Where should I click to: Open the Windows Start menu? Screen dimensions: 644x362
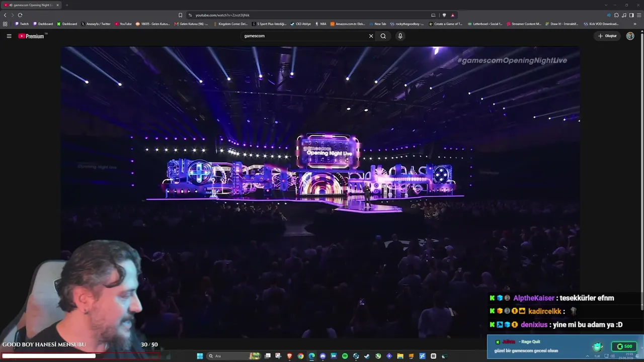coord(200,356)
